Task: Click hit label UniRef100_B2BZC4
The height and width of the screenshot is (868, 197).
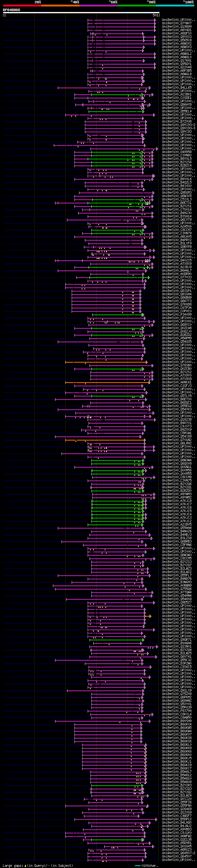Action: pos(177,166)
